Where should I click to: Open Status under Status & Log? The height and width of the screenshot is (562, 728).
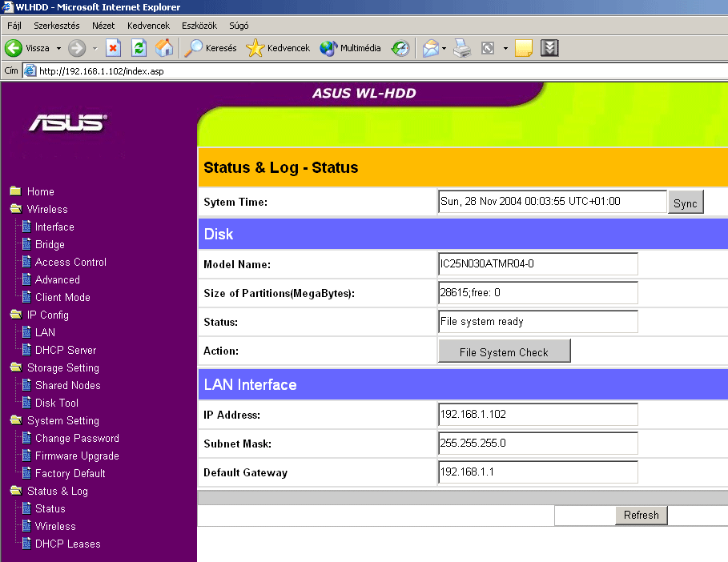pyautogui.click(x=43, y=508)
